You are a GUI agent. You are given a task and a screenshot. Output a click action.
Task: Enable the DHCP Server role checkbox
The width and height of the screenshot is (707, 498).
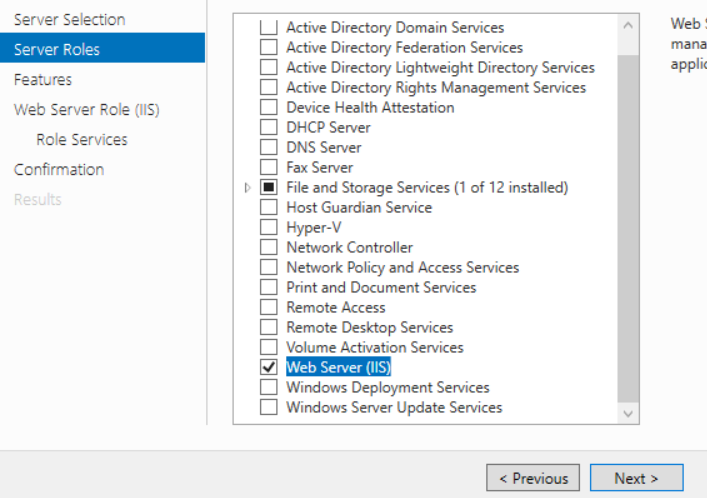[x=268, y=128]
